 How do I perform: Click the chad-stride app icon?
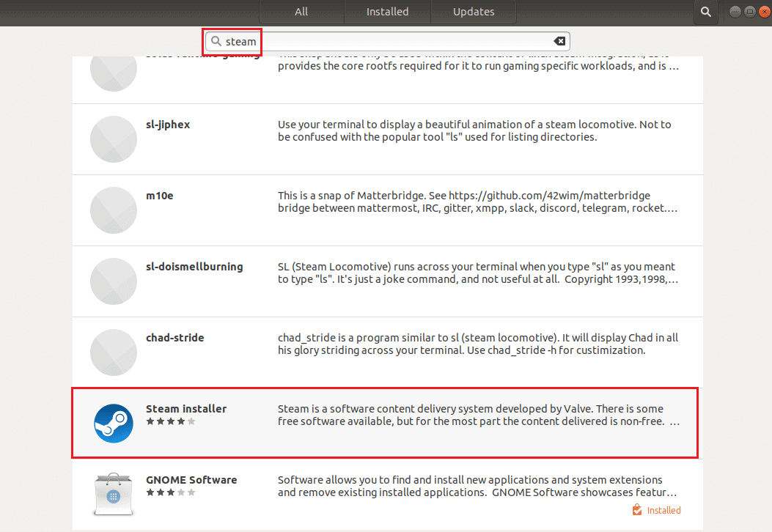click(x=114, y=352)
